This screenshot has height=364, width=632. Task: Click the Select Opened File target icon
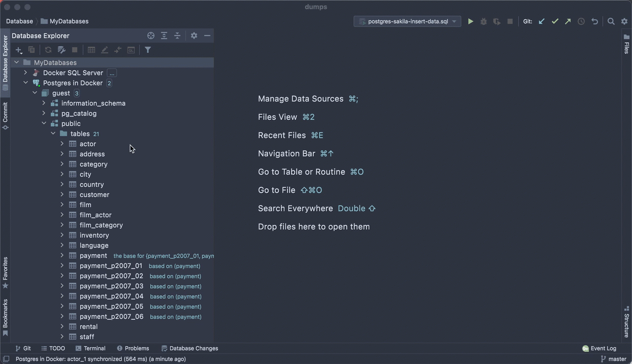[x=151, y=36]
